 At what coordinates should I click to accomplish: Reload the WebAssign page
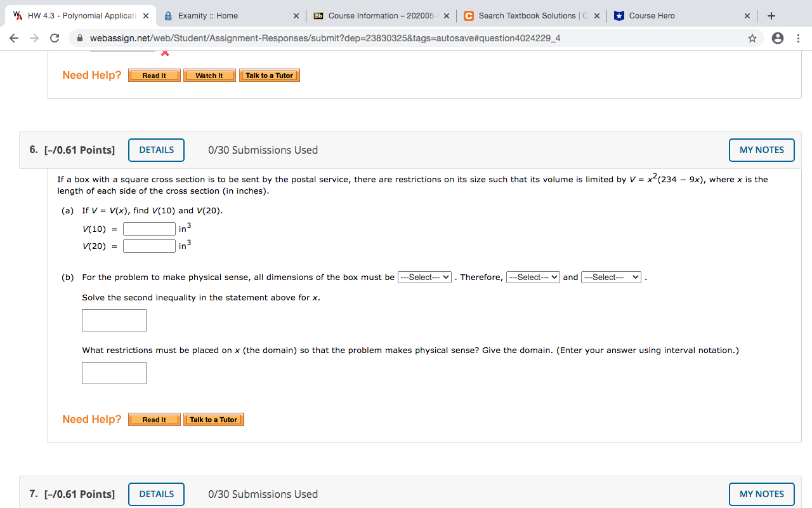[55, 38]
